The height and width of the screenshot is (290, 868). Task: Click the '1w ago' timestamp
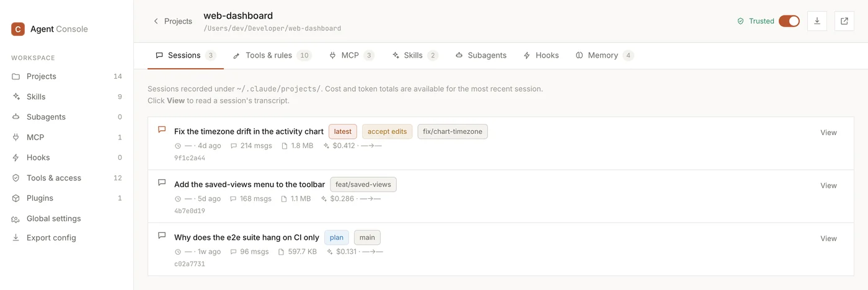pyautogui.click(x=210, y=252)
